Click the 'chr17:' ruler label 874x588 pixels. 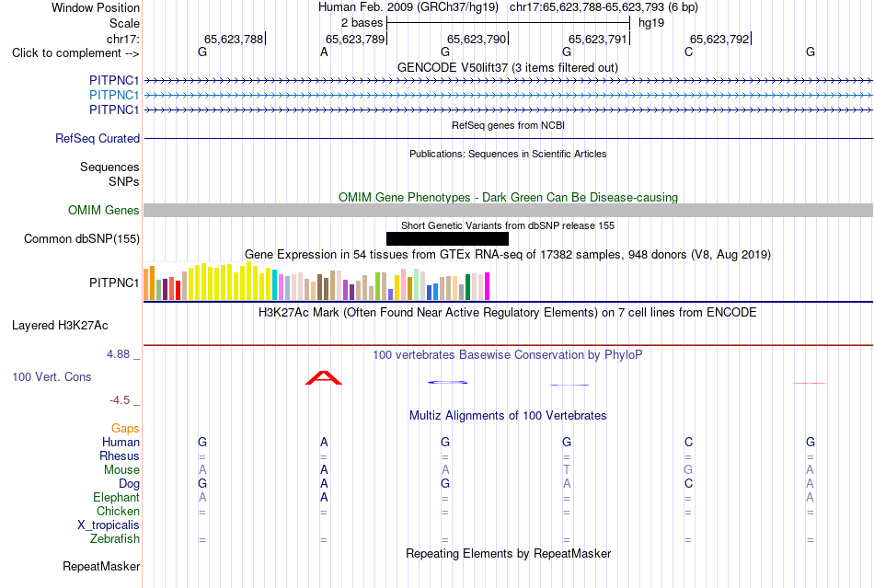(x=123, y=39)
